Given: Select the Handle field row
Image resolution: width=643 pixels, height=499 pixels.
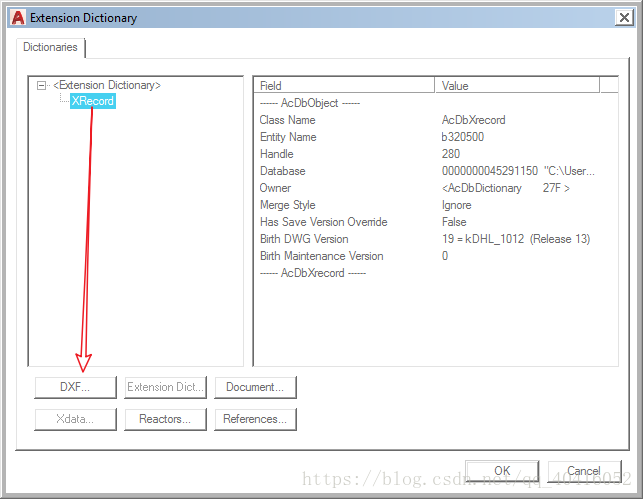Looking at the screenshot, I should click(x=436, y=154).
